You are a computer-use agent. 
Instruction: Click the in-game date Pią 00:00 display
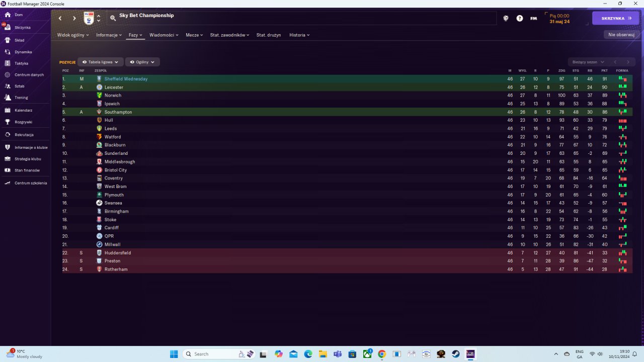pos(559,19)
